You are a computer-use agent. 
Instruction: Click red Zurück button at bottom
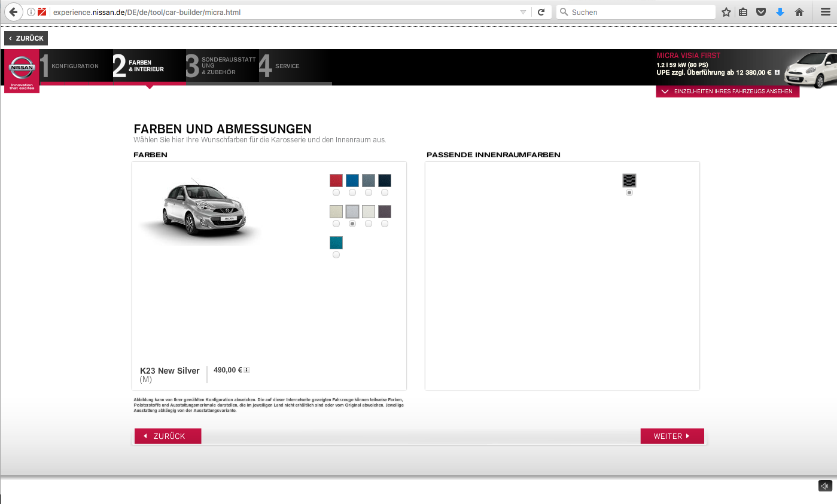click(168, 436)
